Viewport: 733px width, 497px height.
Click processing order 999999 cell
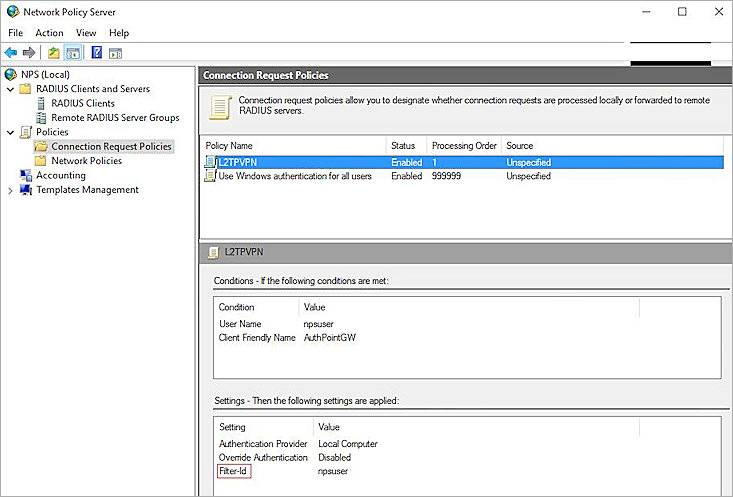pyautogui.click(x=446, y=176)
